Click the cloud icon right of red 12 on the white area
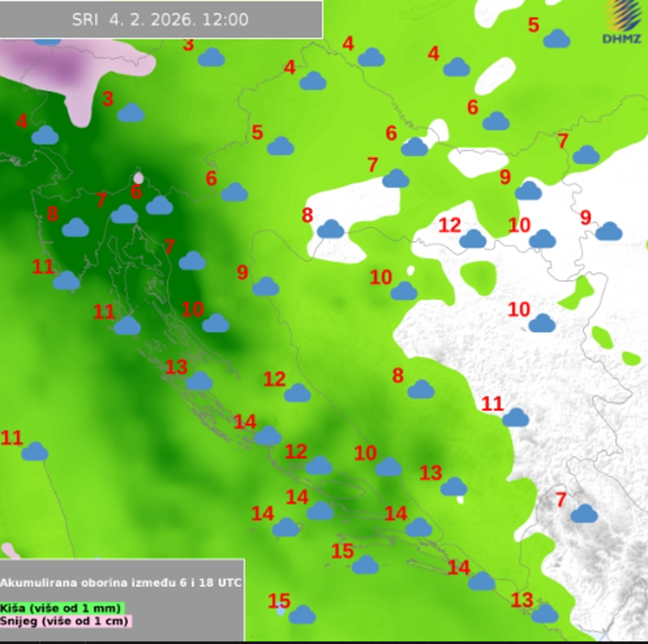Viewport: 648px width, 644px height. (472, 239)
